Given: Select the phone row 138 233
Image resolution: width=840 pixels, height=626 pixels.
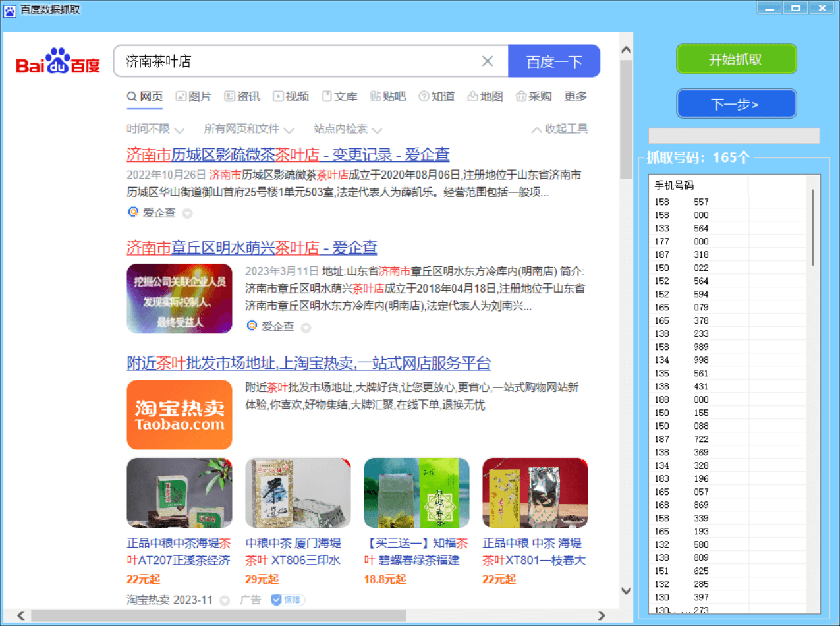Looking at the screenshot, I should [x=727, y=333].
